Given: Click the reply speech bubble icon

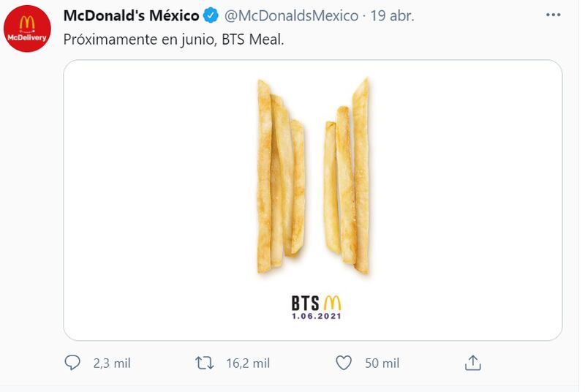Looking at the screenshot, I should point(72,363).
